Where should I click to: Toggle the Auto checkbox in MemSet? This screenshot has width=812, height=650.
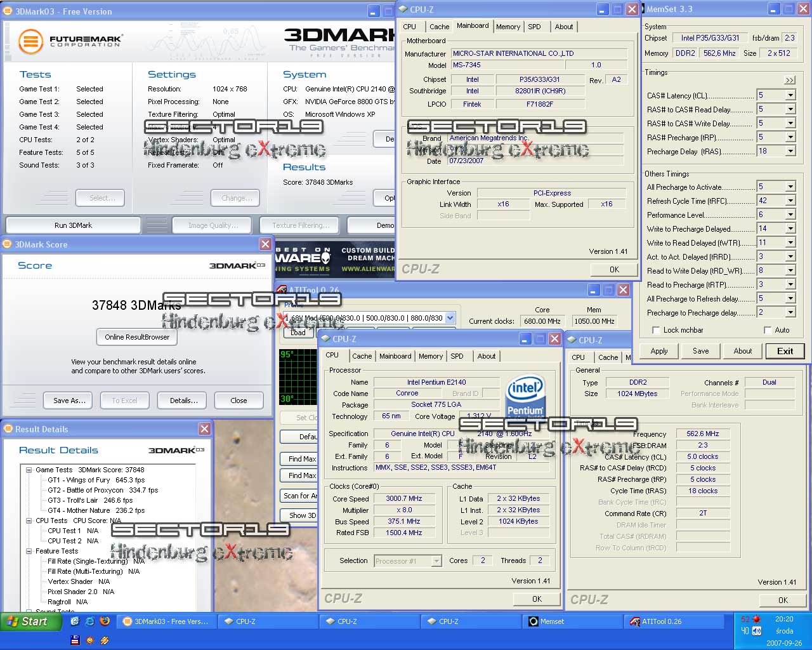pos(768,330)
